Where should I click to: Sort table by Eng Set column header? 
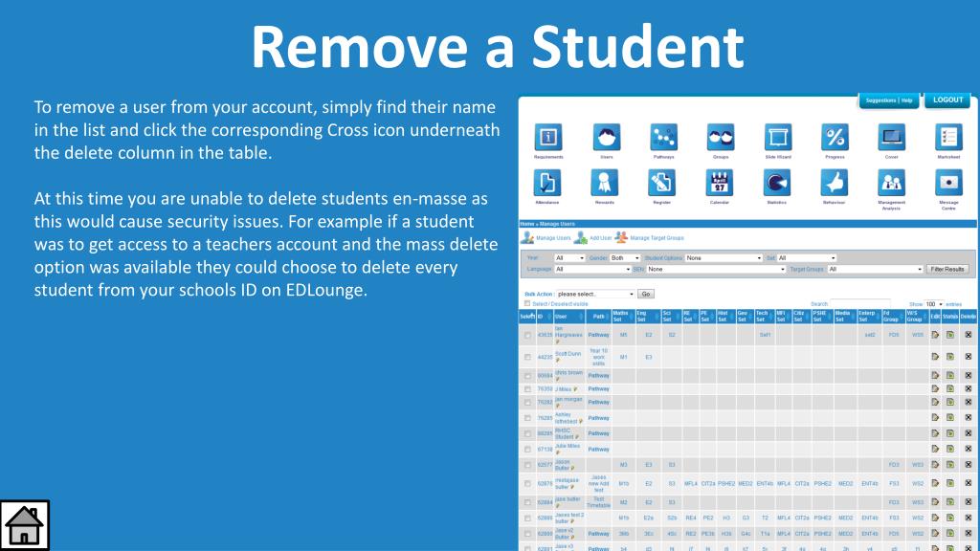pos(648,317)
